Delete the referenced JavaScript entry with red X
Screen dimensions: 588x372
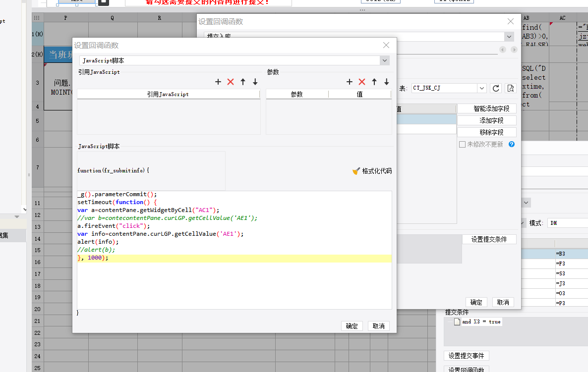(230, 82)
